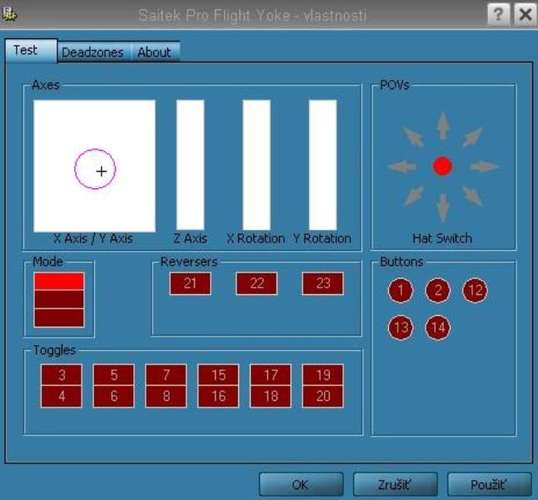Click the Zrušiť cancel button
This screenshot has height=500, width=538.
click(395, 484)
